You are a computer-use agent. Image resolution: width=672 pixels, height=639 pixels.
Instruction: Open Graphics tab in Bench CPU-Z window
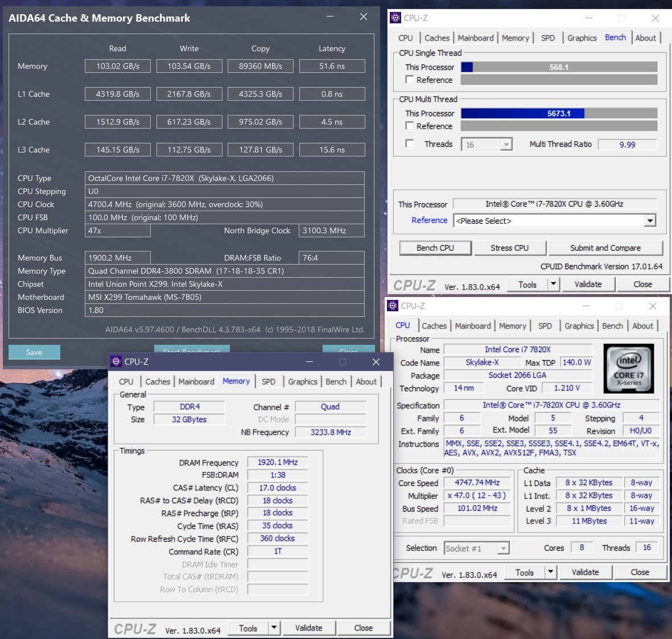[582, 38]
